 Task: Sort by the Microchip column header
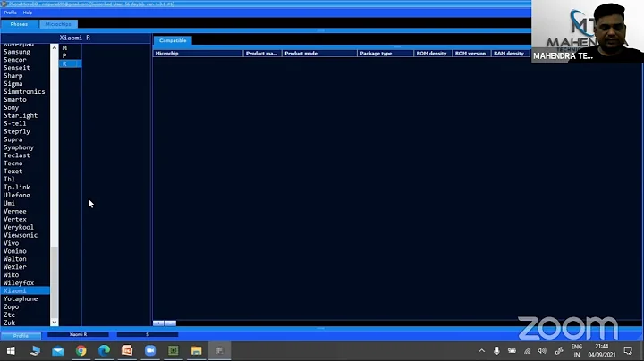(198, 54)
